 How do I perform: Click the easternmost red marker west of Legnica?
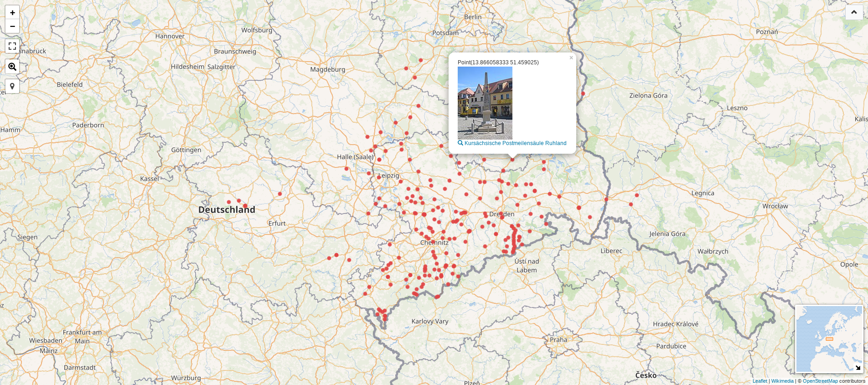[637, 195]
